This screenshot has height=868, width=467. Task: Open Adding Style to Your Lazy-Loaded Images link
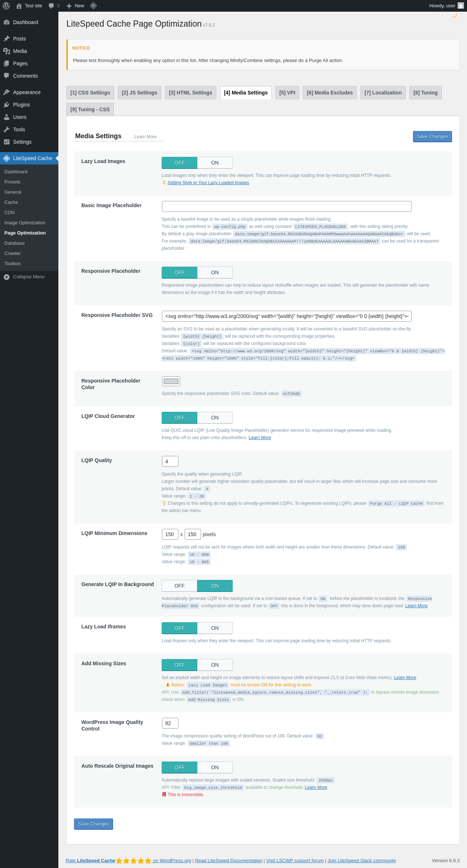(208, 183)
